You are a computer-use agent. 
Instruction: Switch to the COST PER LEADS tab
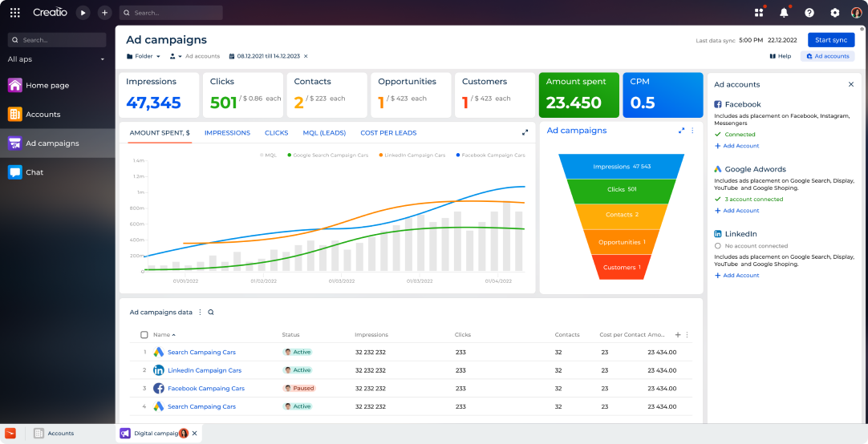388,133
